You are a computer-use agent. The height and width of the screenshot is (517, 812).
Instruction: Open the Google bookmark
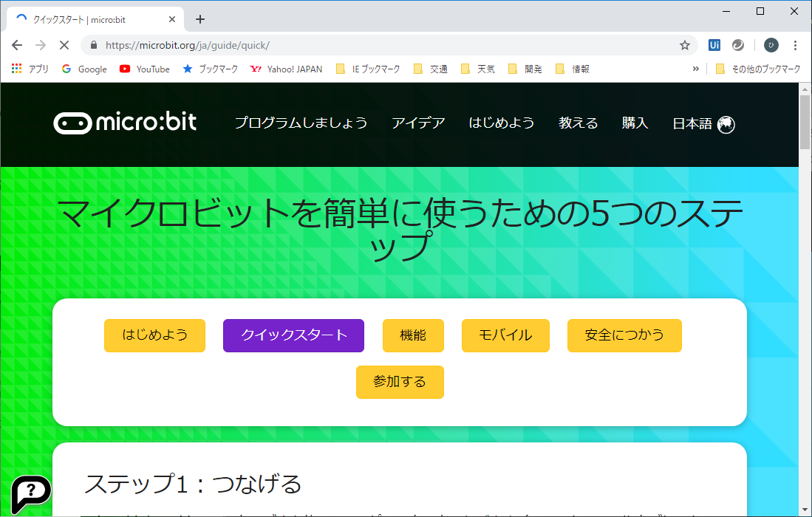[x=84, y=69]
